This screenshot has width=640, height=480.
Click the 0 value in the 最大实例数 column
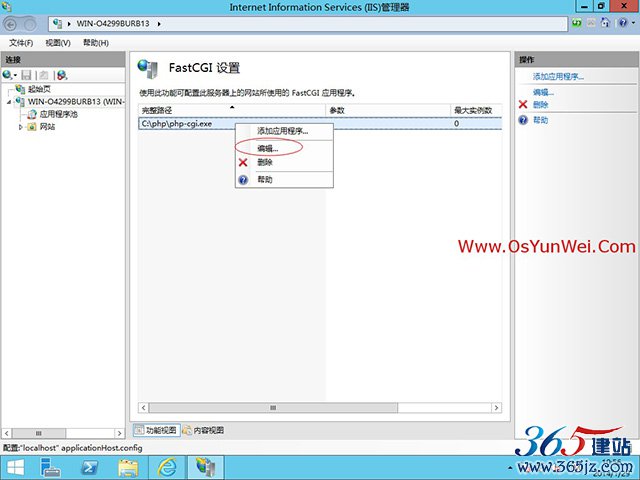[x=456, y=123]
